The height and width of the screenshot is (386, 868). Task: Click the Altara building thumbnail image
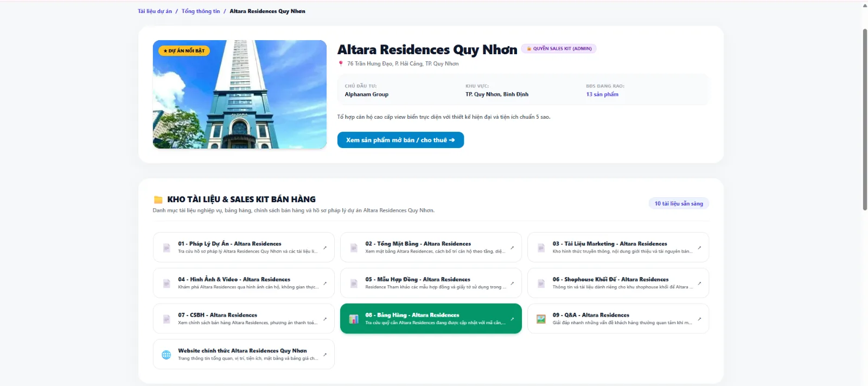(x=240, y=94)
